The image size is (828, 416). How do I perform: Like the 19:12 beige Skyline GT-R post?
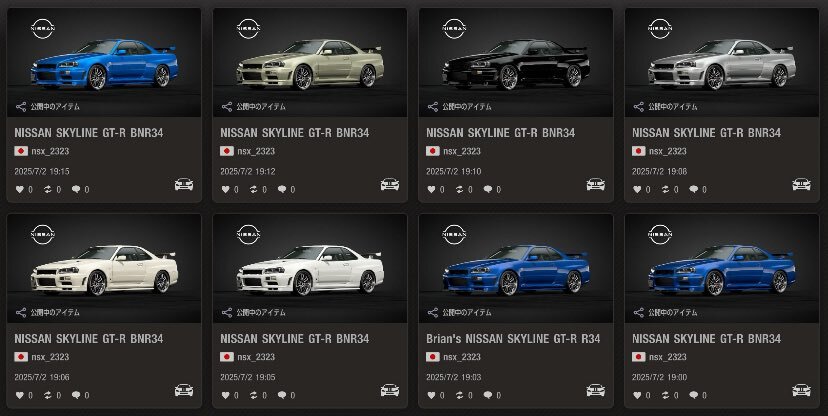coord(225,189)
